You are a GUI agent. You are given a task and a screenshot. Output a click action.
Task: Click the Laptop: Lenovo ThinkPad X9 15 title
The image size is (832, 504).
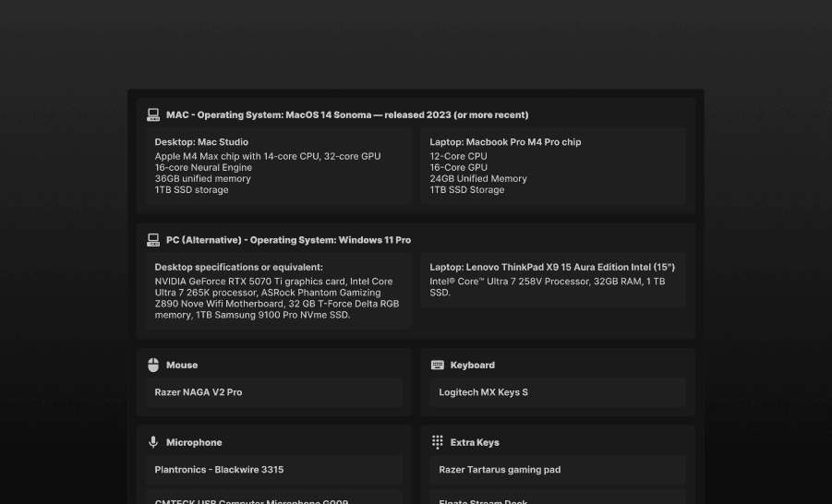point(552,267)
